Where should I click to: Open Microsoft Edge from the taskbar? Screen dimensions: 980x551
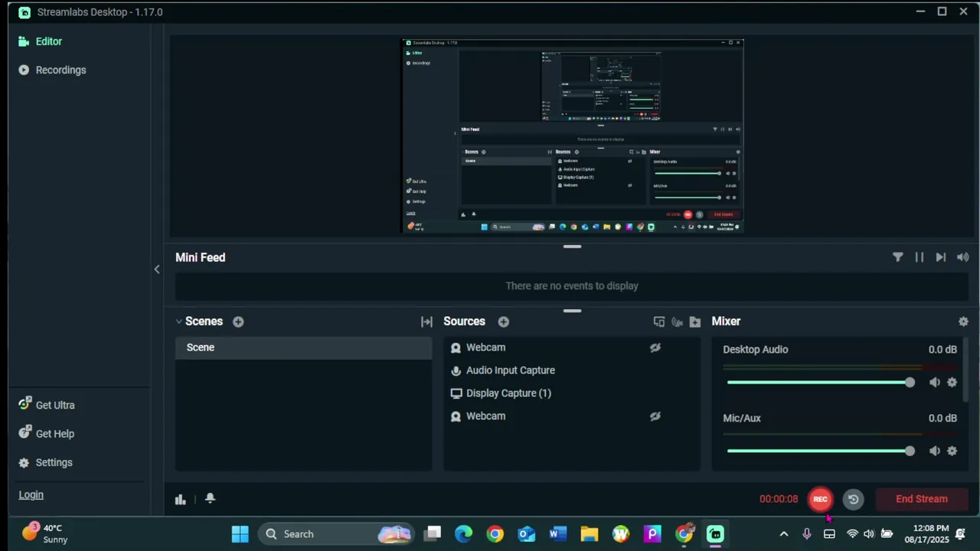click(464, 534)
